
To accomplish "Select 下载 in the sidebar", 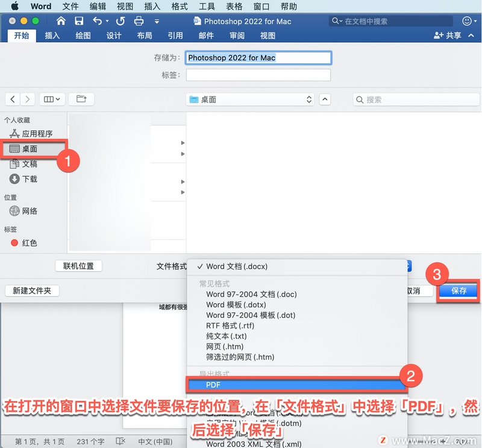I will click(x=23, y=179).
